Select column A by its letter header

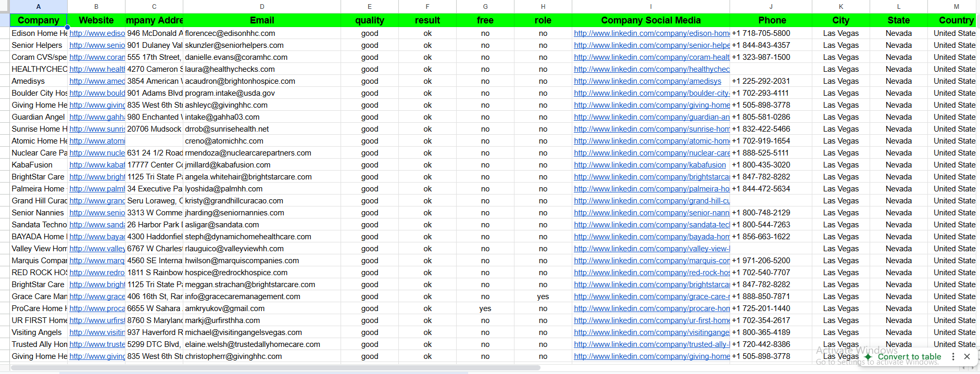point(39,7)
